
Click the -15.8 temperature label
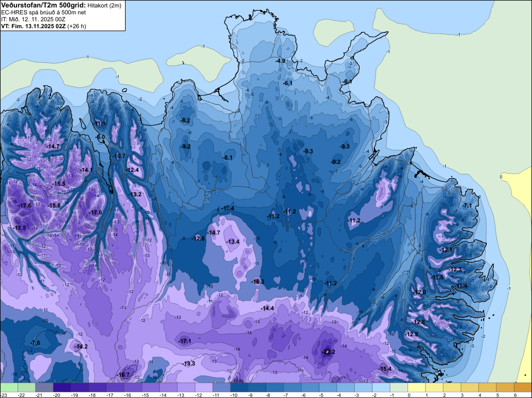pos(54,205)
